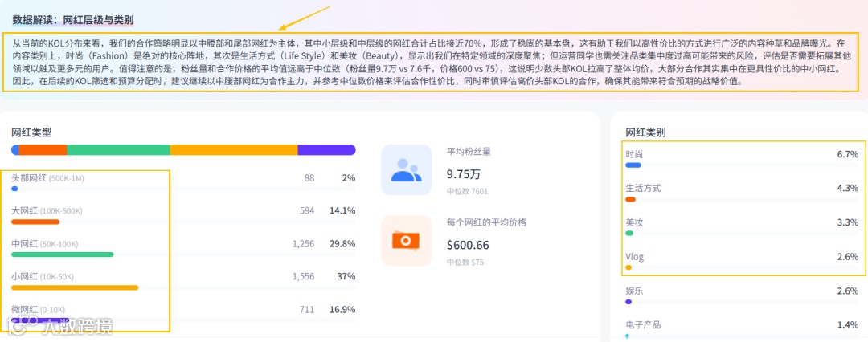Click the 数据解读：网红层级与类别 heading
Image resolution: width=868 pixels, height=342 pixels.
73,20
